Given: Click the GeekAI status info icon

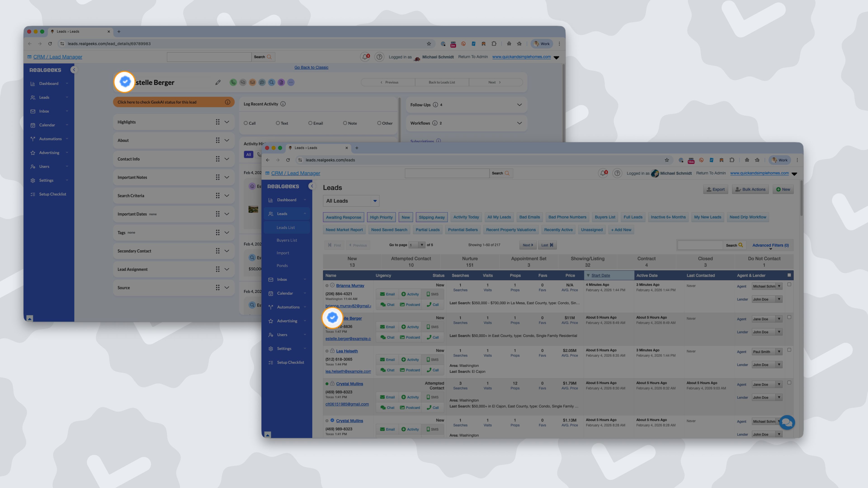Looking at the screenshot, I should [x=227, y=102].
